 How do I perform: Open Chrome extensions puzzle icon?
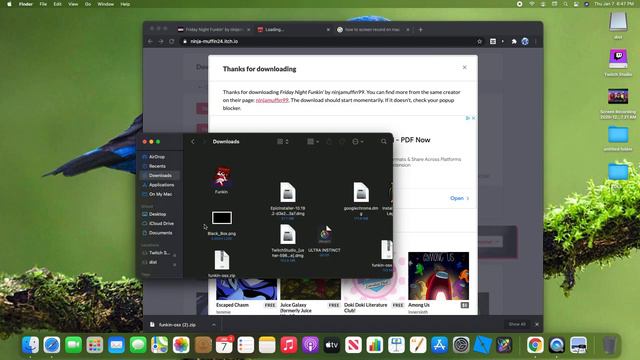tap(514, 41)
